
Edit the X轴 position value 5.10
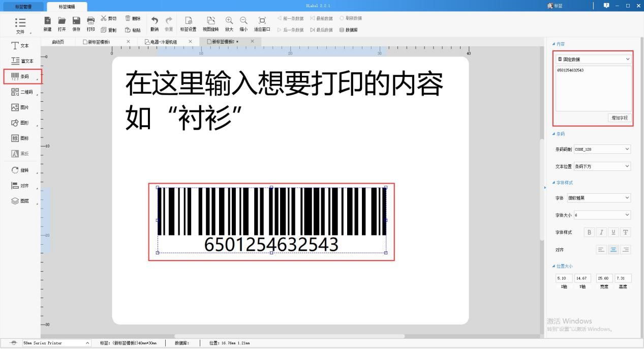[x=563, y=278]
